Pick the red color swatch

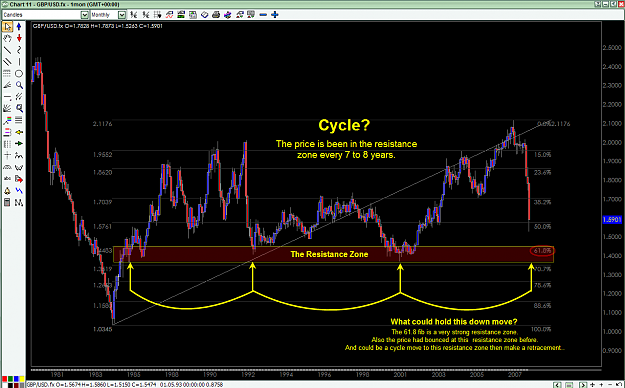click(x=5, y=379)
